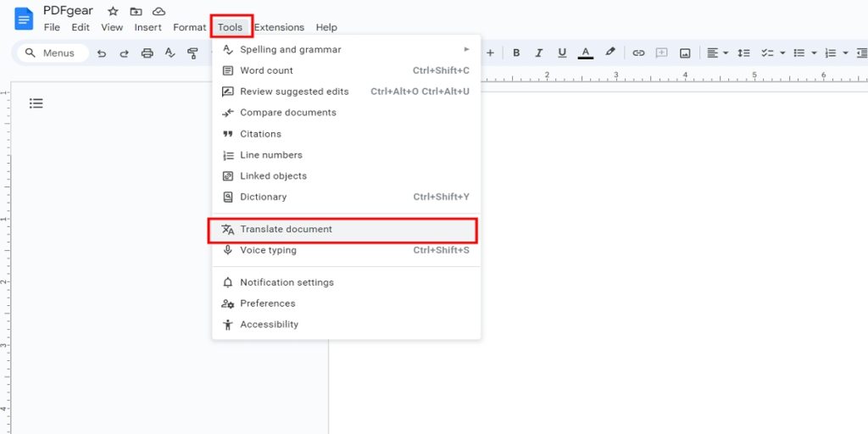Open the Google Docs home icon
The height and width of the screenshot is (434, 868).
(x=24, y=19)
